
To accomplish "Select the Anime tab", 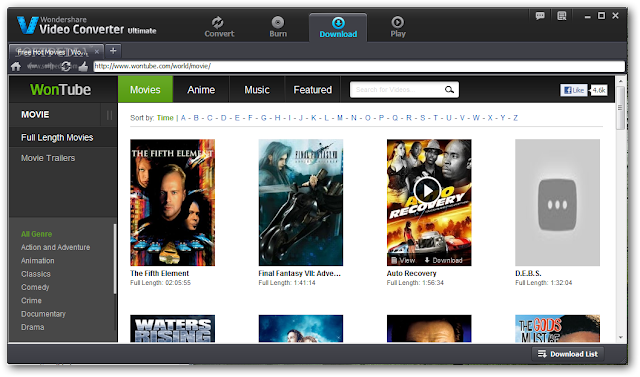I will [201, 90].
